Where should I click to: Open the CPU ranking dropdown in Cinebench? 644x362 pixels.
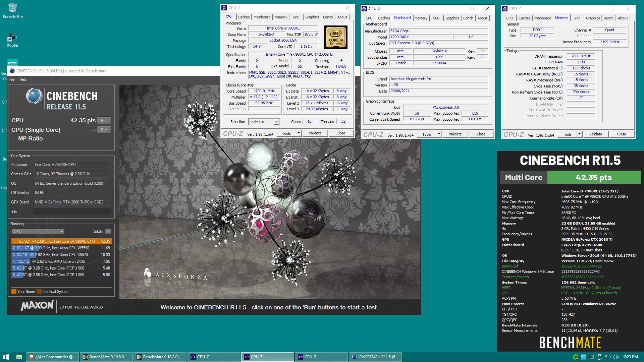[38, 232]
